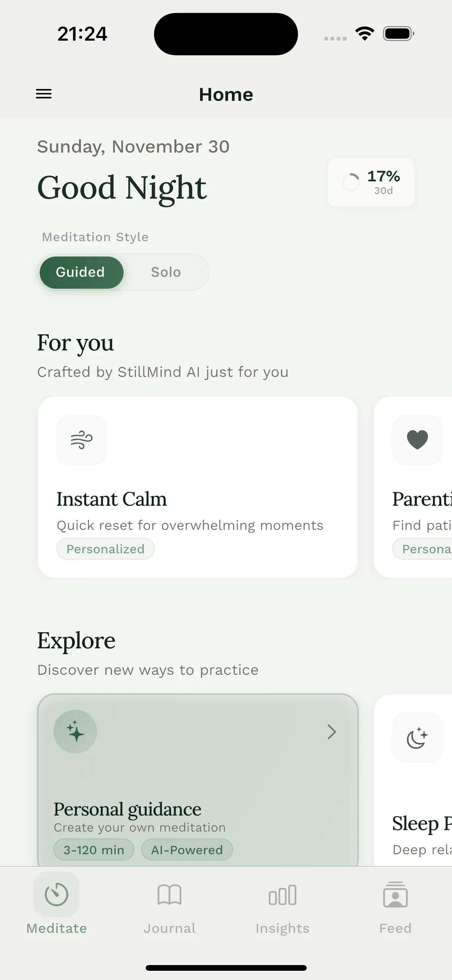This screenshot has height=980, width=452.
Task: Click the sparkle icon on Personal guidance
Action: click(75, 731)
